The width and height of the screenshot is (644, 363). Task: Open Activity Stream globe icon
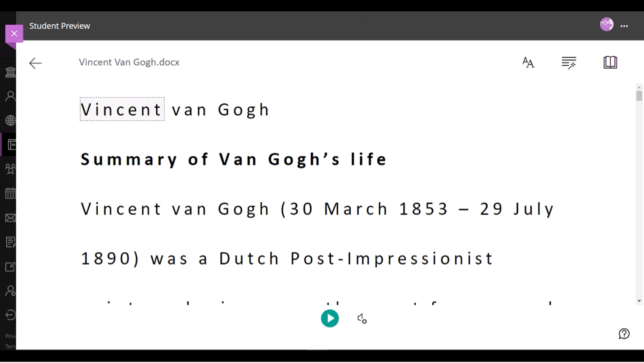(x=10, y=120)
